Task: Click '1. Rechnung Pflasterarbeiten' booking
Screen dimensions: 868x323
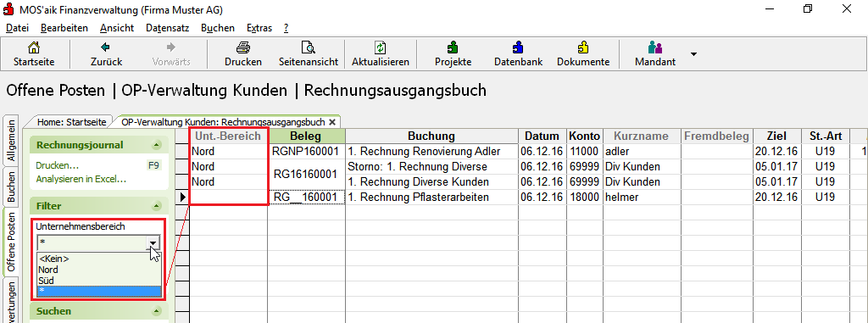Action: click(x=431, y=198)
